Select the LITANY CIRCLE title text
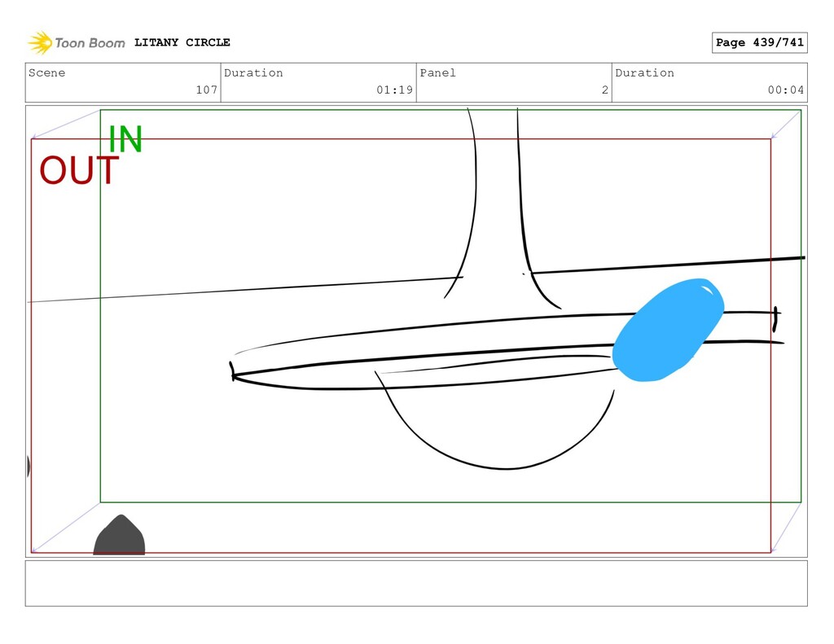This screenshot has width=834, height=644. [x=182, y=42]
